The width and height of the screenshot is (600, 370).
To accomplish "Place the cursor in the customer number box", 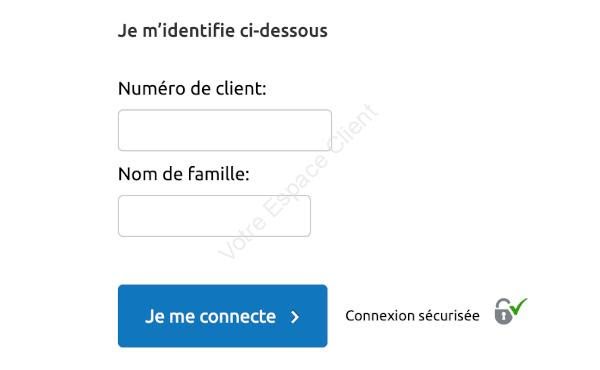I will (225, 130).
